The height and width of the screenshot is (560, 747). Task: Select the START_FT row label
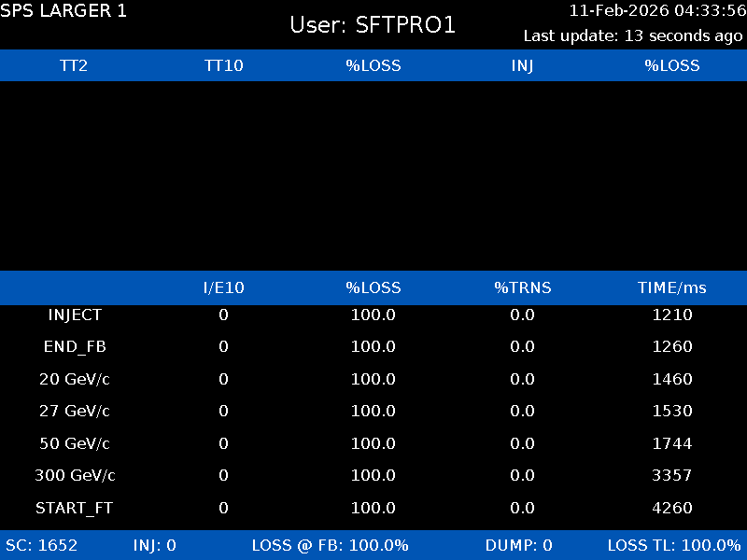pyautogui.click(x=75, y=509)
